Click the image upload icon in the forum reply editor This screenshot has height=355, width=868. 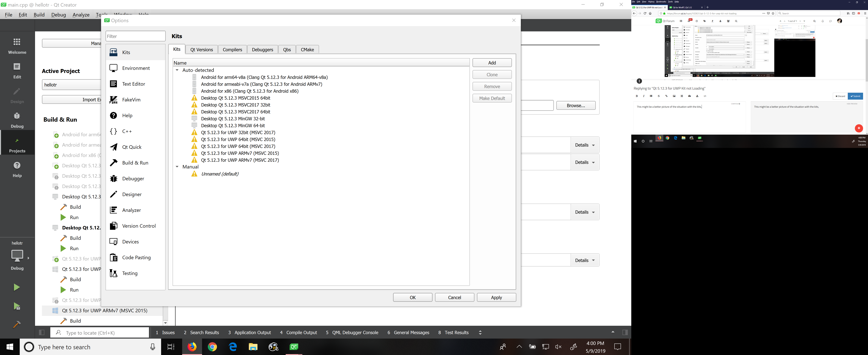click(x=674, y=96)
